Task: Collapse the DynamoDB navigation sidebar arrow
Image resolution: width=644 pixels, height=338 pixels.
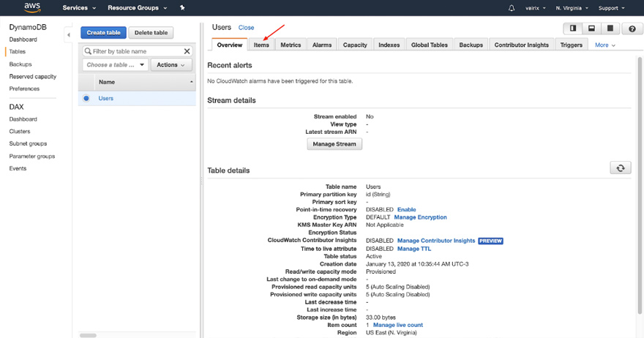Action: (x=69, y=35)
